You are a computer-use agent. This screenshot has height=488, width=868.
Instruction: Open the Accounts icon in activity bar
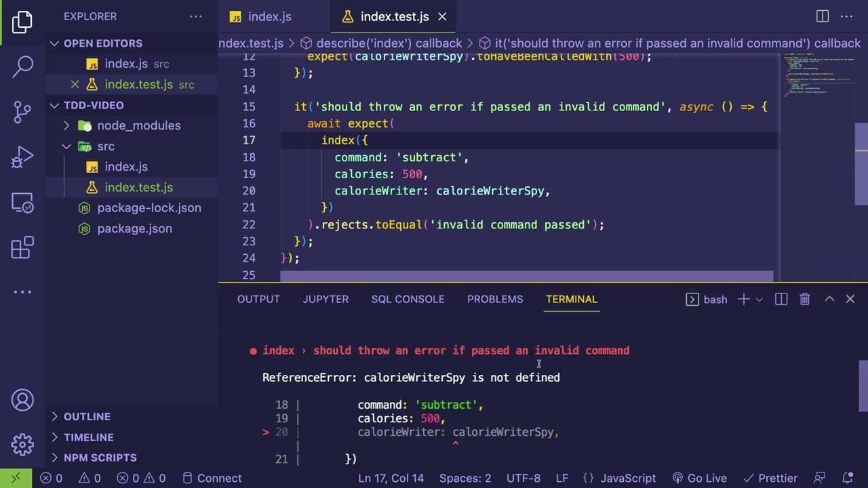click(22, 399)
